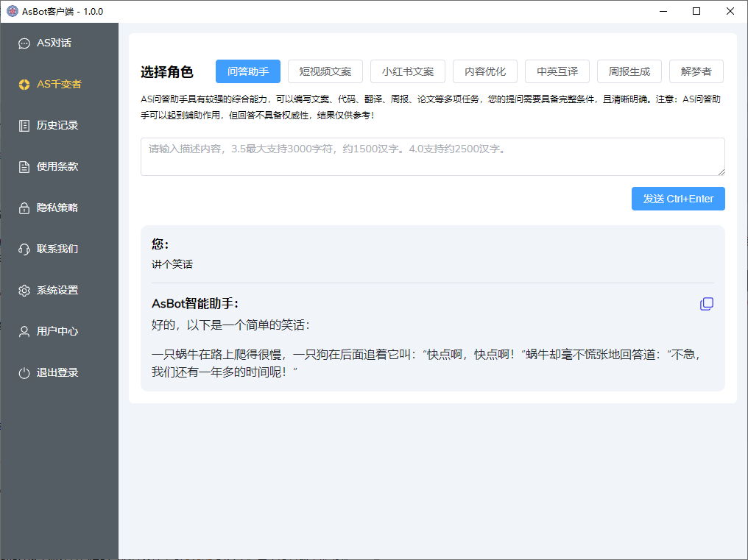This screenshot has height=560, width=748.
Task: Select the 问答助手 role
Action: 248,71
